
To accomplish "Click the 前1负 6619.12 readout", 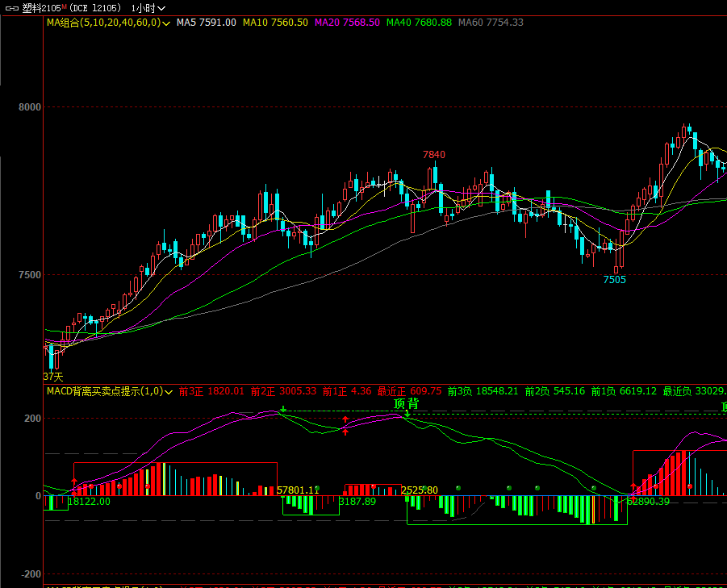I will 624,391.
